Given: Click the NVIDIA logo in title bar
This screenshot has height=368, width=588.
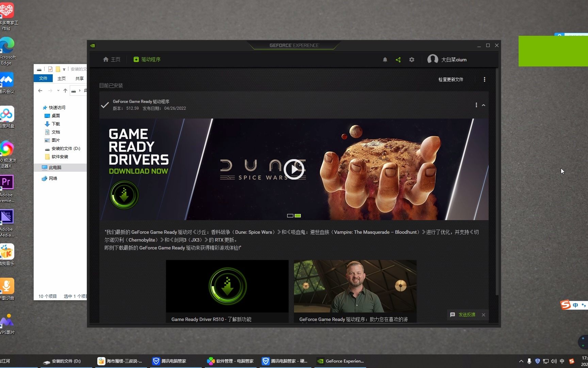Looking at the screenshot, I should click(93, 45).
